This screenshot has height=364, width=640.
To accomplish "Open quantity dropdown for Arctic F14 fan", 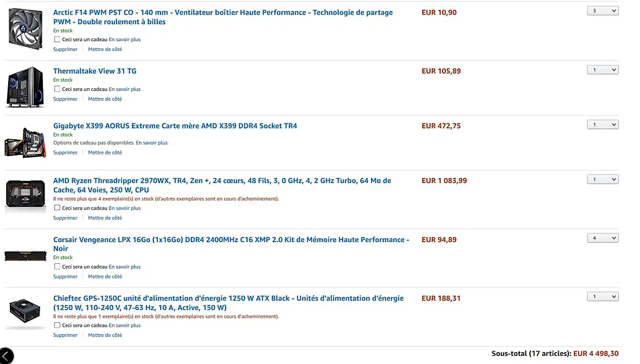I will pyautogui.click(x=603, y=11).
